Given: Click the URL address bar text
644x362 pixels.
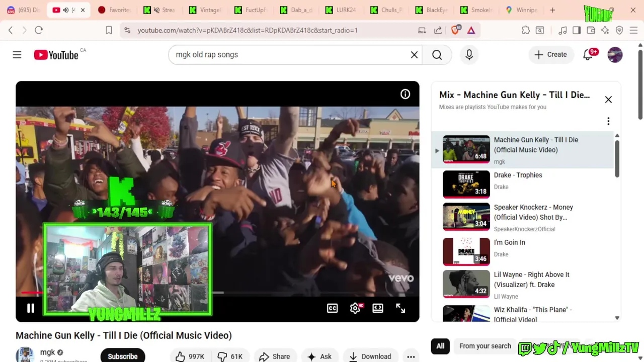Looking at the screenshot, I should pyautogui.click(x=248, y=30).
